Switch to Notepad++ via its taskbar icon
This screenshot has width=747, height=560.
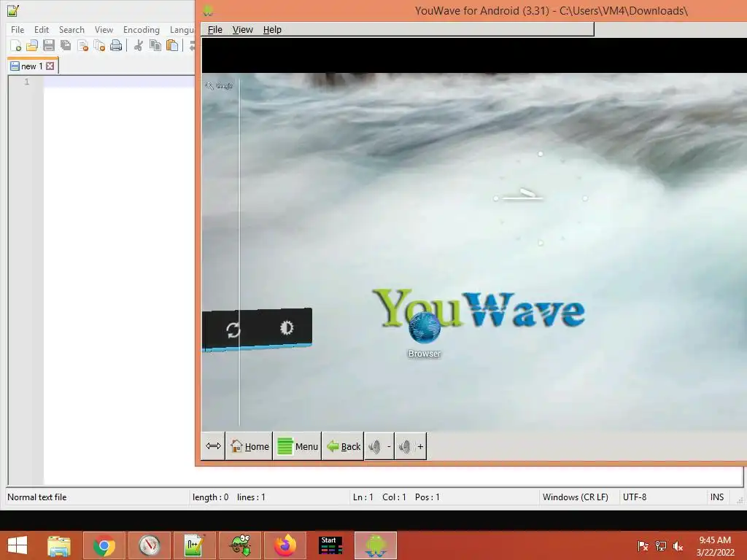[x=194, y=545]
